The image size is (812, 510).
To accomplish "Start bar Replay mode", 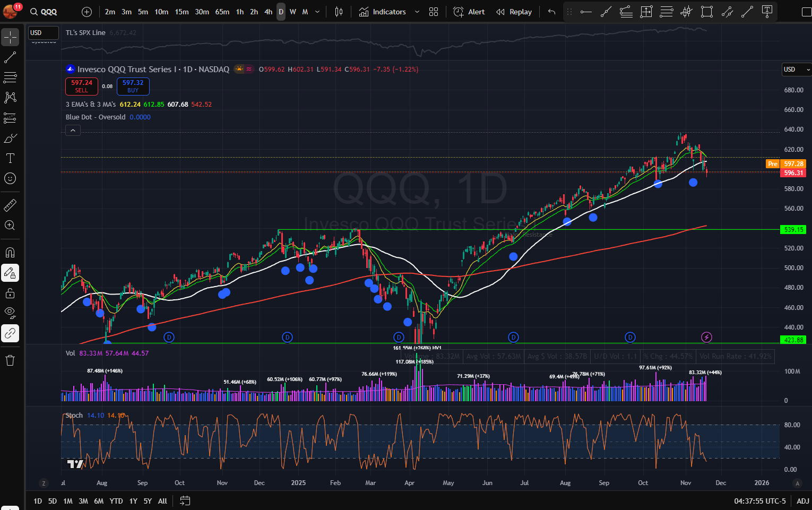I will click(x=514, y=12).
